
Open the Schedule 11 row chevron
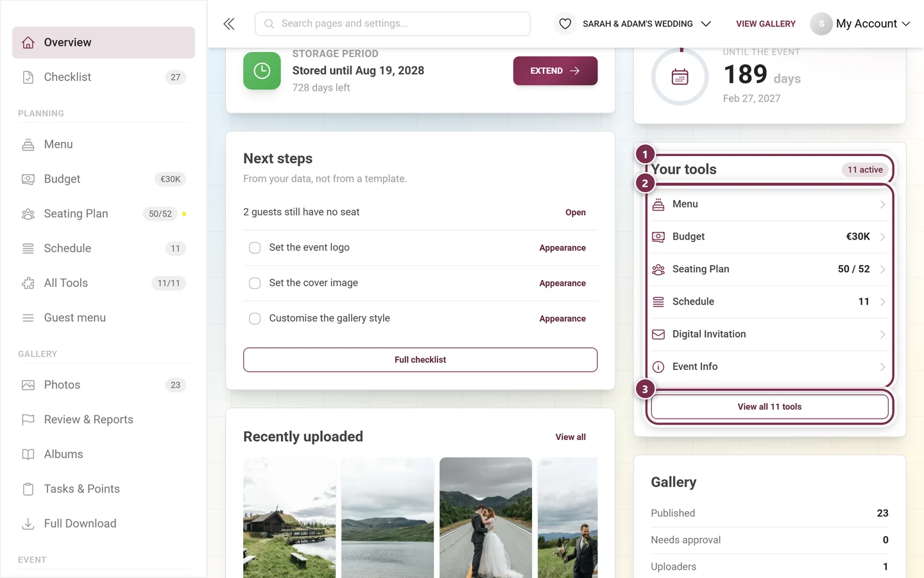coord(882,302)
